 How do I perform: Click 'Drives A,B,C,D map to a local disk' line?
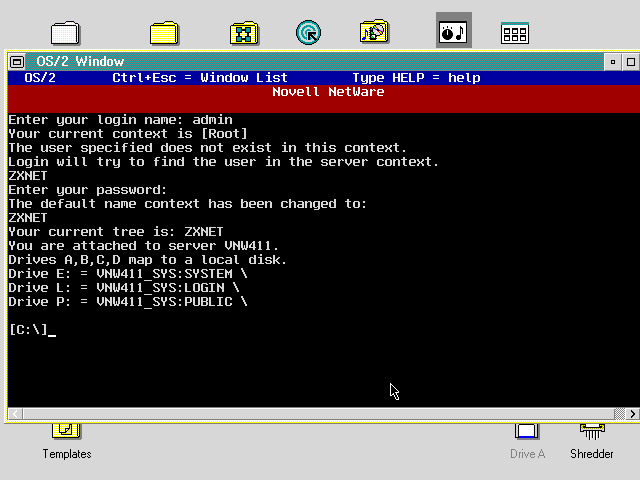tap(147, 260)
